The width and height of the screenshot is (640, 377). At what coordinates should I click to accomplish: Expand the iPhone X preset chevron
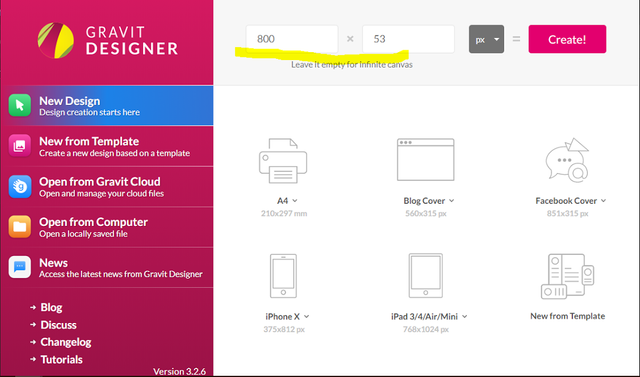tap(307, 317)
